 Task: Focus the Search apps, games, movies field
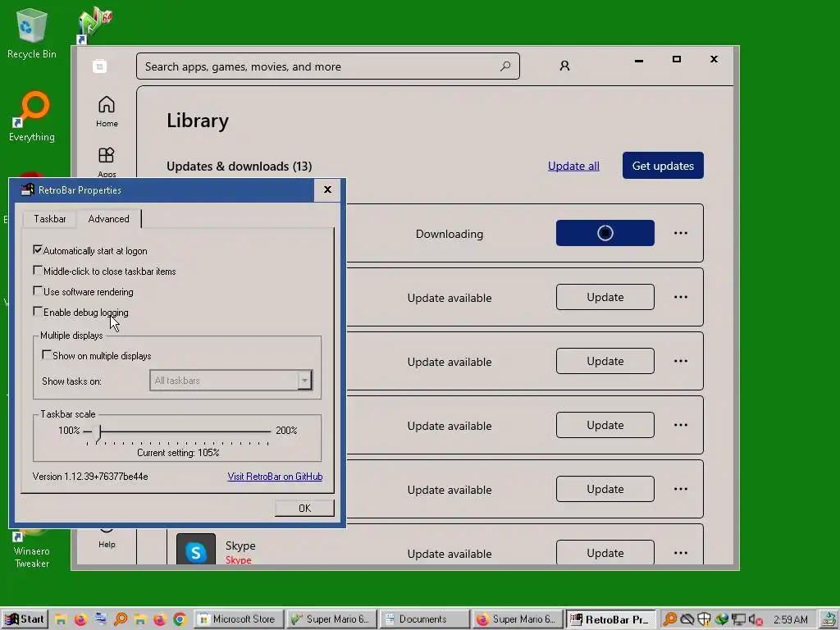[x=328, y=66]
